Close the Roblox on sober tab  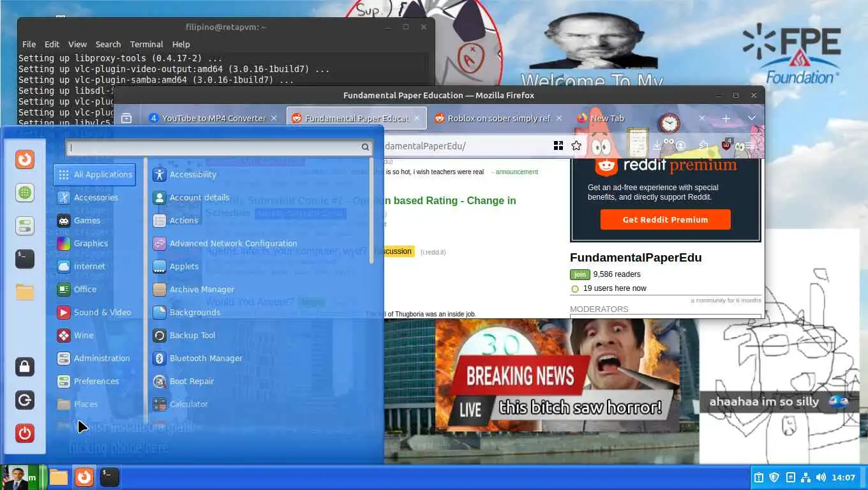(559, 118)
